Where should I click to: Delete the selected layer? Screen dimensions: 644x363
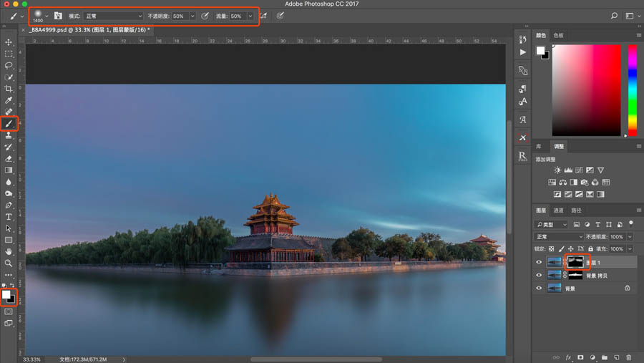click(629, 357)
